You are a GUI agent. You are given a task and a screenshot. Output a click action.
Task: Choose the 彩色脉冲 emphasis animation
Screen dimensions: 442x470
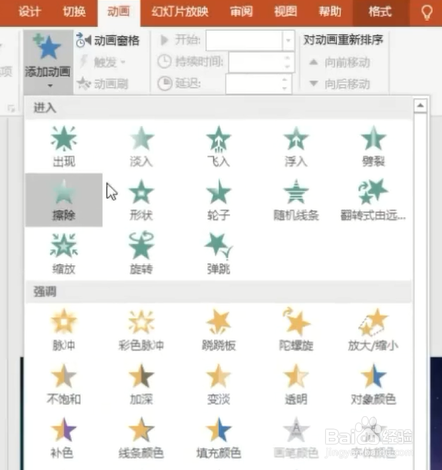tap(141, 330)
